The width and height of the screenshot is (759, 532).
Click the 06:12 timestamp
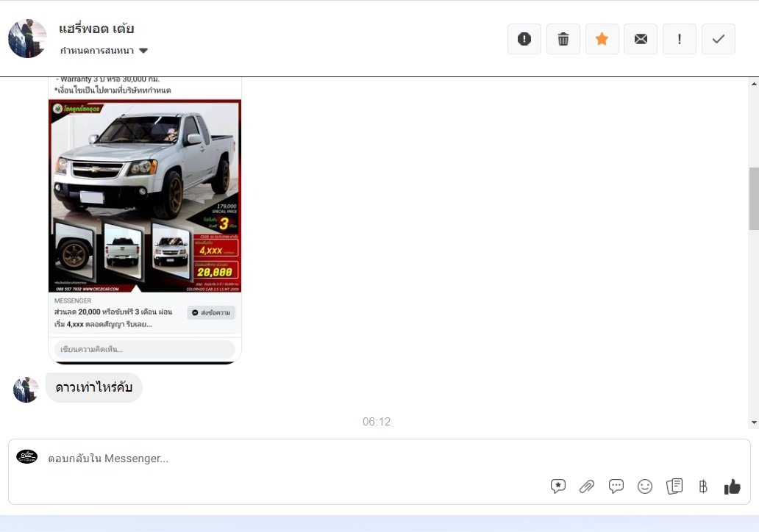377,422
